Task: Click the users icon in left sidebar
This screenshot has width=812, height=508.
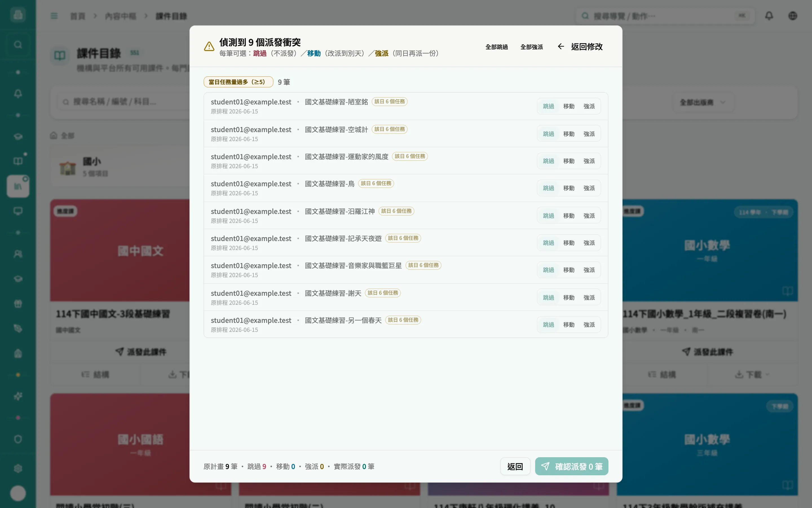Action: coord(18,254)
